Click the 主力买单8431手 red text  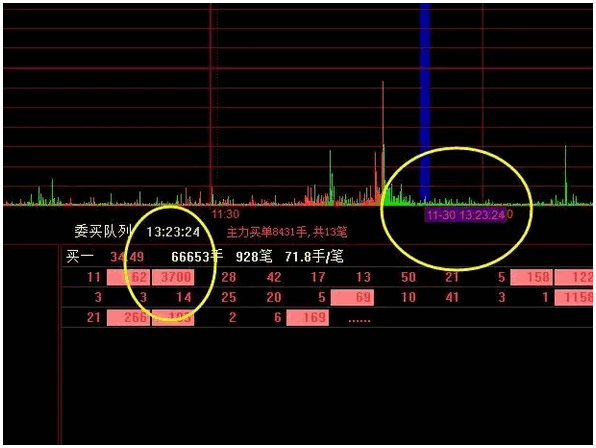coord(266,232)
